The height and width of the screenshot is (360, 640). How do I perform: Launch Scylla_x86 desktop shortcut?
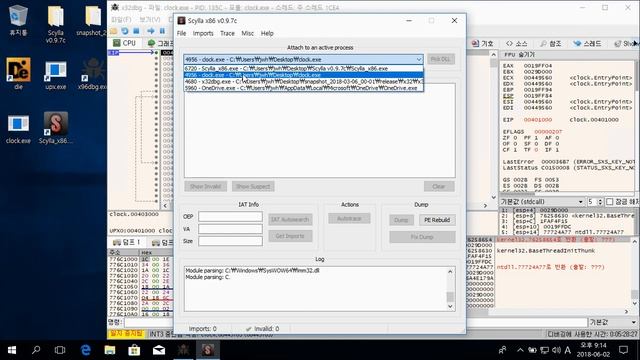coord(56,128)
